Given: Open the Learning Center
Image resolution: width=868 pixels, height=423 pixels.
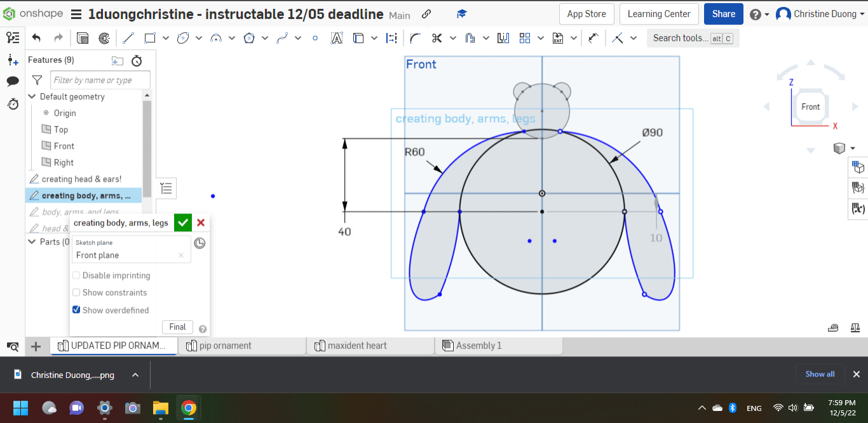Looking at the screenshot, I should click(x=659, y=14).
